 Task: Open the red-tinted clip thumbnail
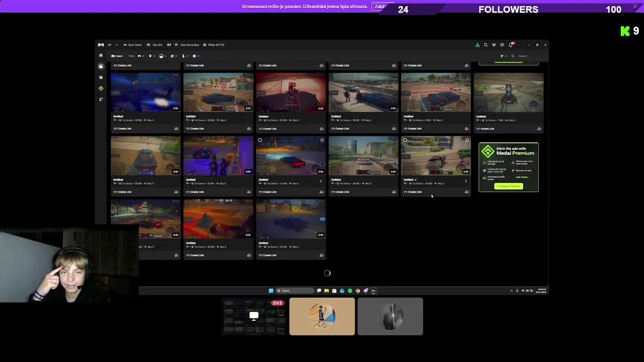291,92
